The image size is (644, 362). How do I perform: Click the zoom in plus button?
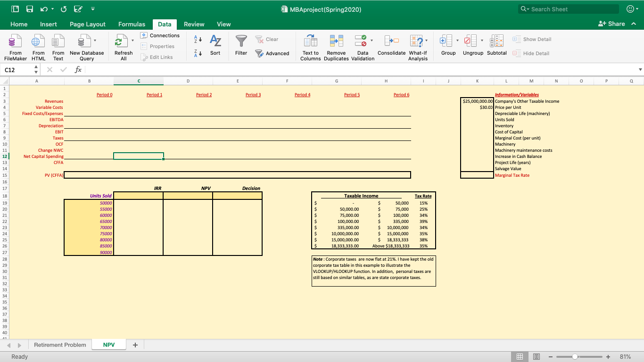pos(608,357)
